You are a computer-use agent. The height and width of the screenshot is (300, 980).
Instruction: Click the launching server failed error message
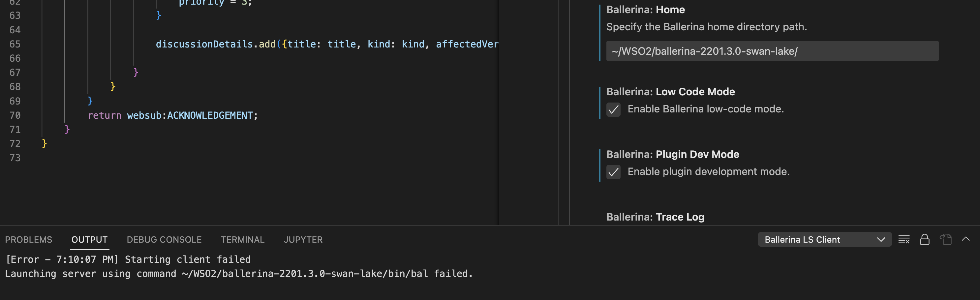click(239, 273)
